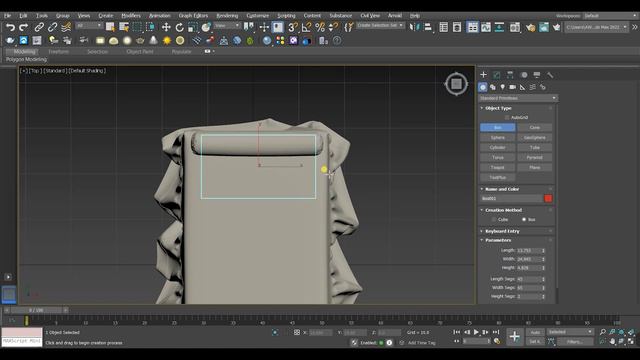The image size is (640, 360).
Task: Select the Box creation method radio
Action: point(524,220)
